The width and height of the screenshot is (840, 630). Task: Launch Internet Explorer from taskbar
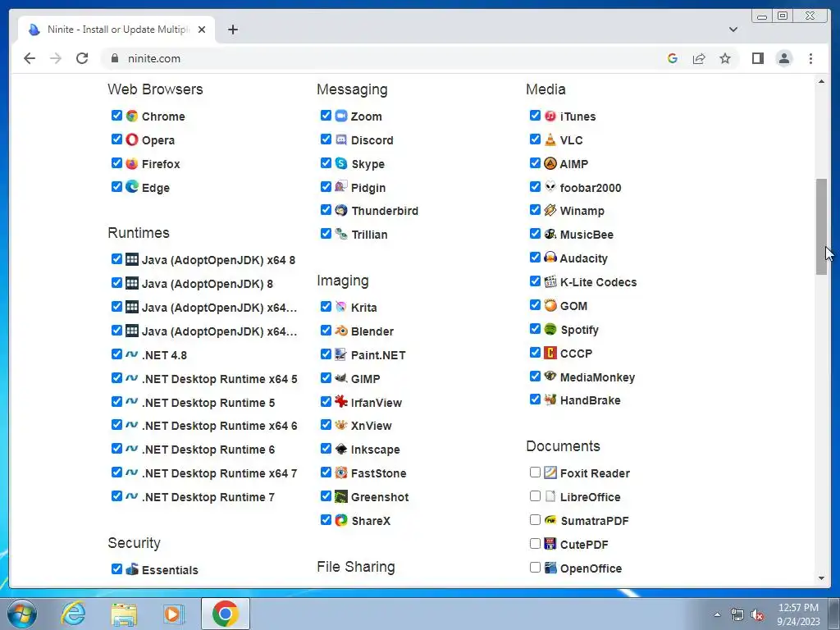[73, 614]
